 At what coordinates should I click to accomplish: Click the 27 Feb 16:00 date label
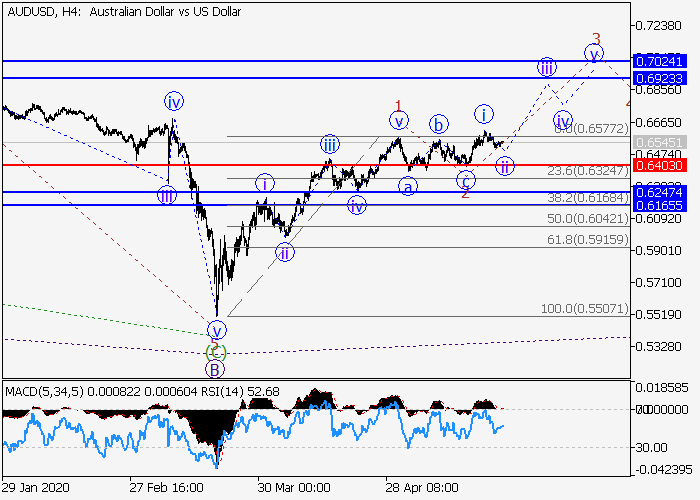click(x=167, y=488)
